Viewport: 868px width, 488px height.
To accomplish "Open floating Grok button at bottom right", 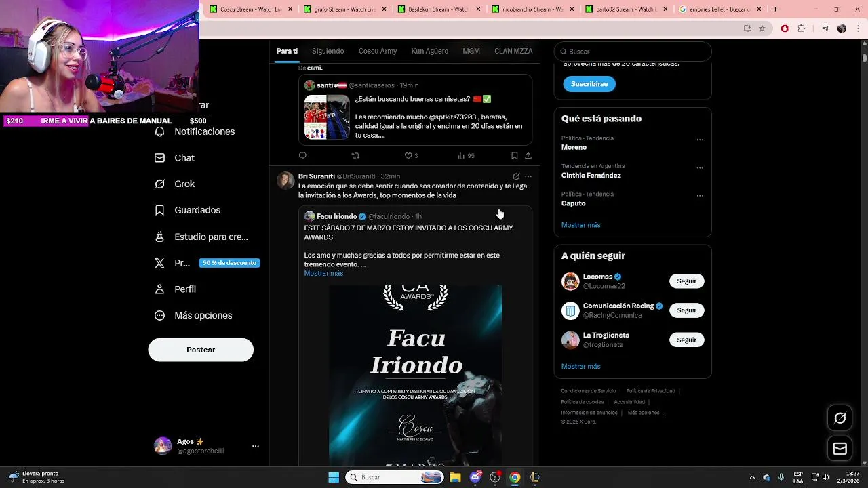I will (840, 418).
